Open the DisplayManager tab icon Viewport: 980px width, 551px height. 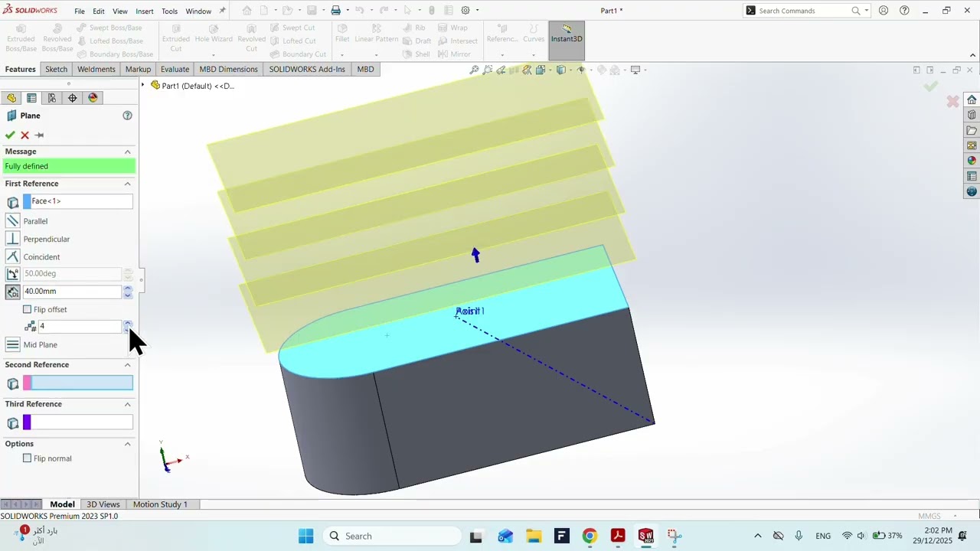point(93,98)
